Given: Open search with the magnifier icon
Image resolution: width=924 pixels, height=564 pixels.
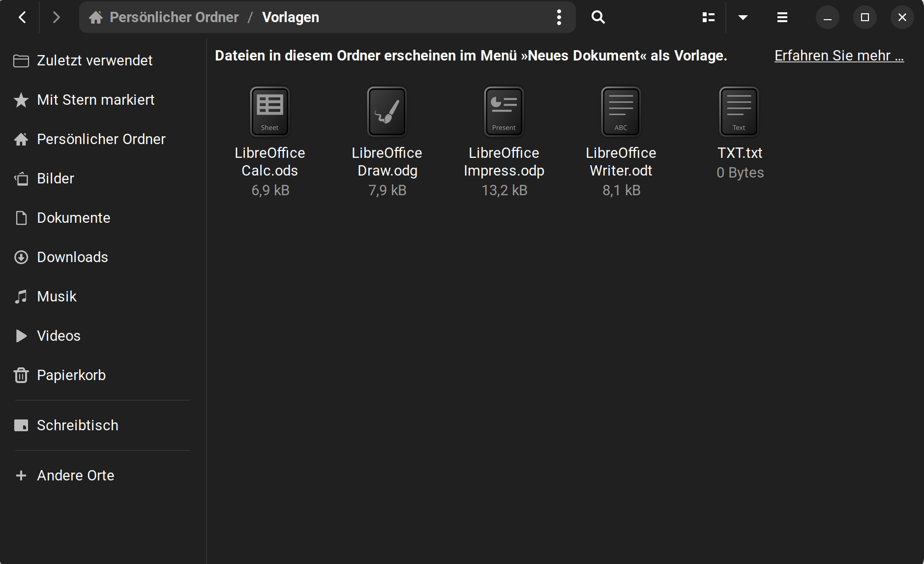Looking at the screenshot, I should [598, 17].
